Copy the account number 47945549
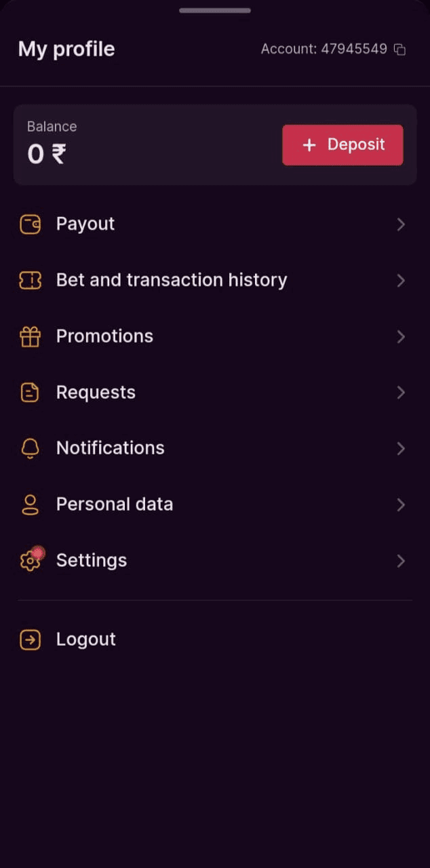The width and height of the screenshot is (430, 868). 399,49
